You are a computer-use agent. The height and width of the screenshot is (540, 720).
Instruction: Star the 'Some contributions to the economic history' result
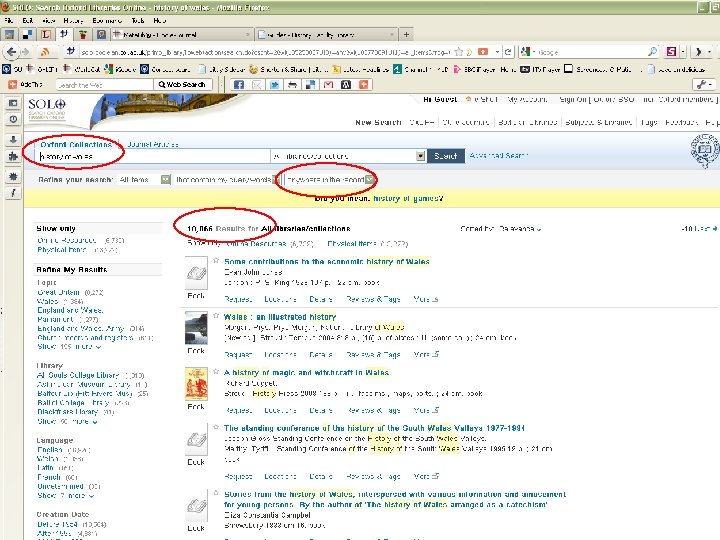(216, 260)
